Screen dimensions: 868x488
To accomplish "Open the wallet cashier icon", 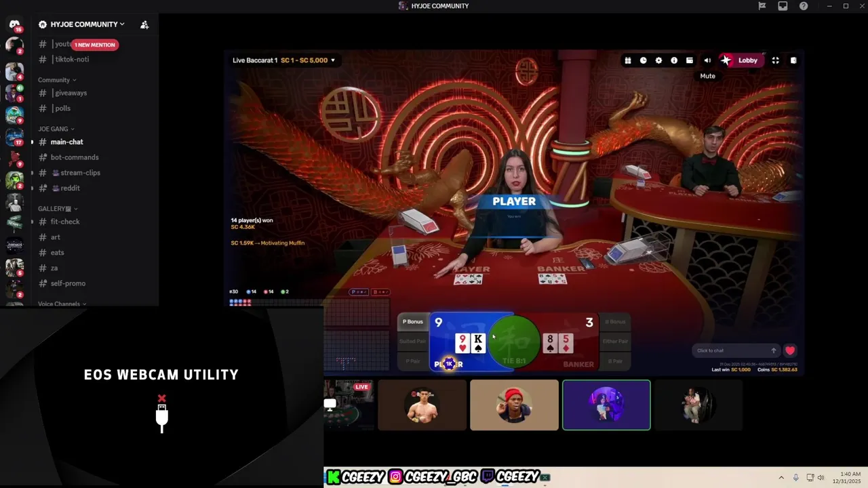I will pyautogui.click(x=690, y=60).
